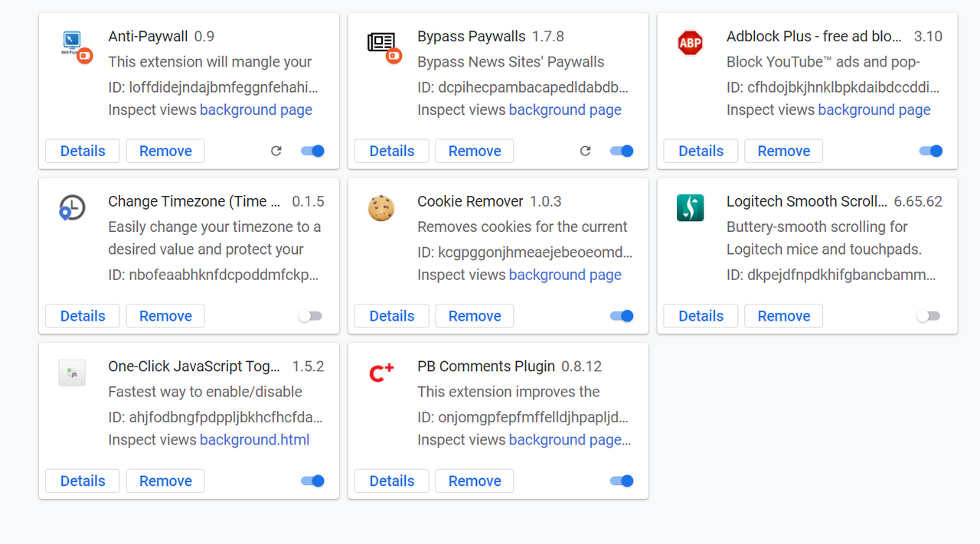Viewport: 980px width, 544px height.
Task: Inspect PB Comments Plugin background page link
Action: [x=570, y=440]
